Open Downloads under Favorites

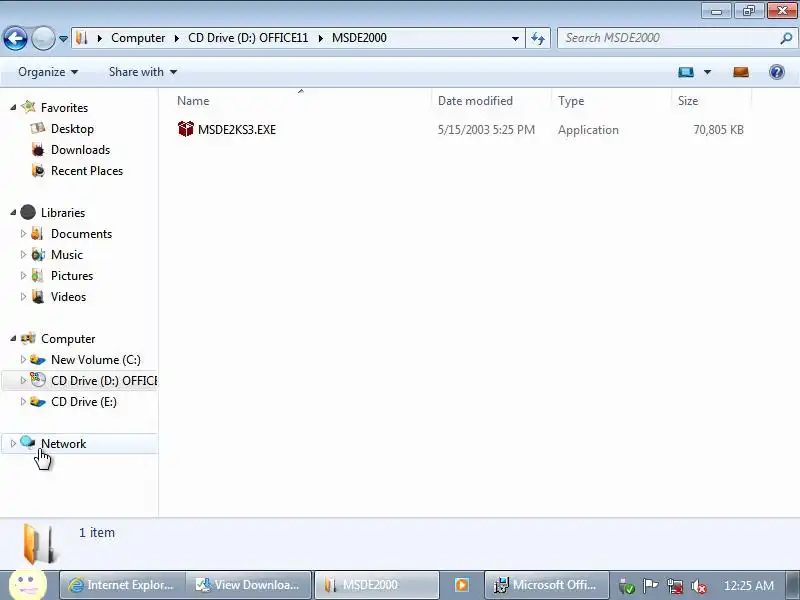80,149
